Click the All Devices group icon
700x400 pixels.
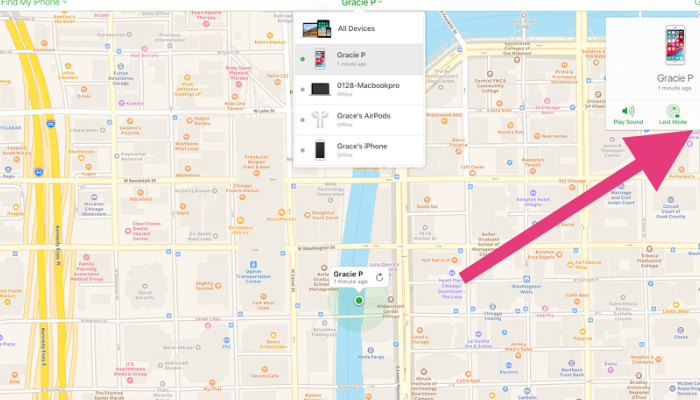click(x=318, y=28)
